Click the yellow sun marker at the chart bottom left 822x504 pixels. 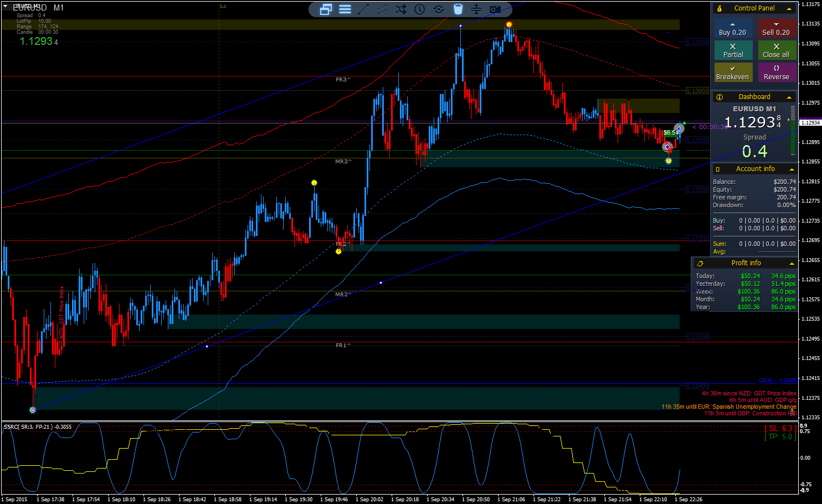point(33,410)
